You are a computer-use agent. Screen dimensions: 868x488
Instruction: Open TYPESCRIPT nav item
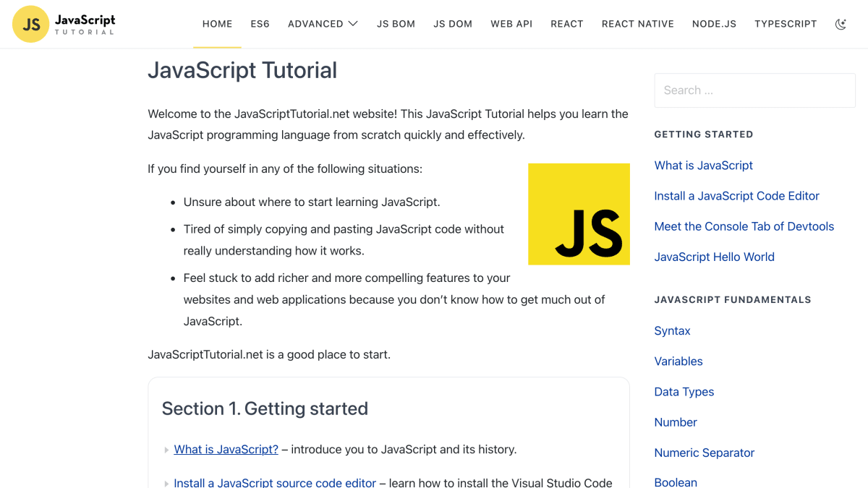coord(786,24)
